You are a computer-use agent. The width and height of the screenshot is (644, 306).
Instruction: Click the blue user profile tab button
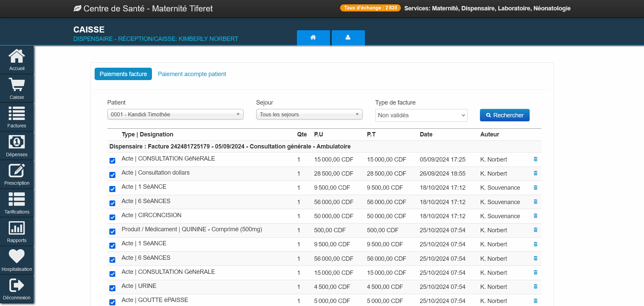tap(348, 38)
